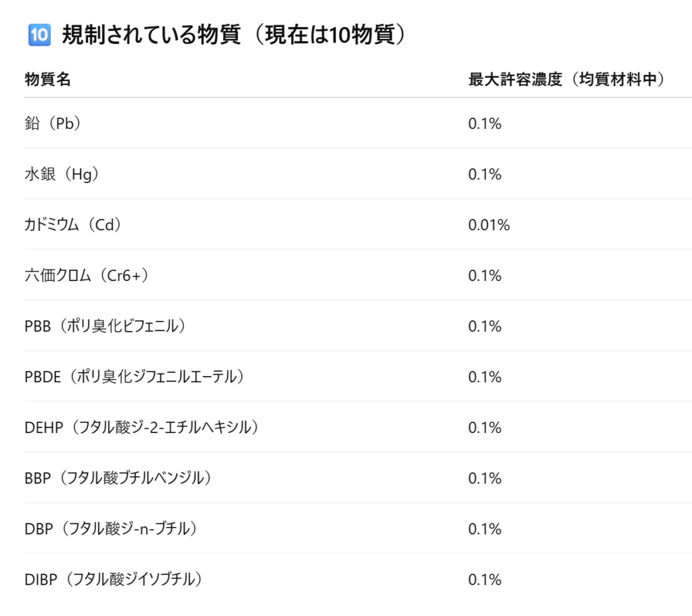Click the DBP（フタル酸ジ-n-ブチル）cell
The image size is (692, 616).
[x=112, y=529]
